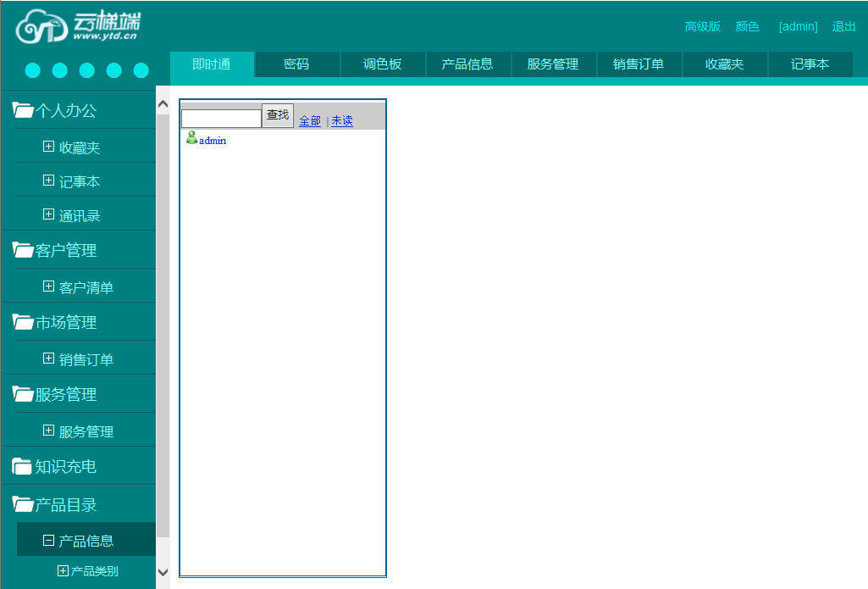The image size is (868, 589).
Task: Expand the 收藏夹 plus box in sidebar
Action: (x=49, y=147)
